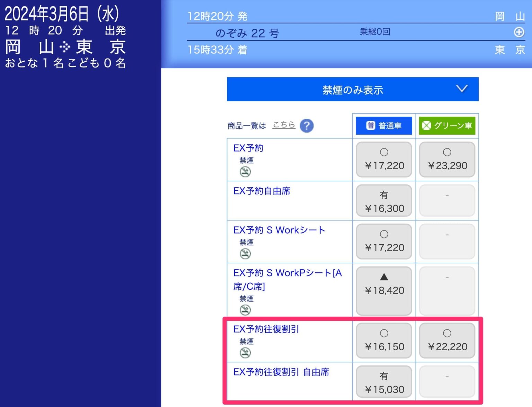The height and width of the screenshot is (407, 532).
Task: Click EX予約 S Workシート product name
Action: click(x=279, y=230)
